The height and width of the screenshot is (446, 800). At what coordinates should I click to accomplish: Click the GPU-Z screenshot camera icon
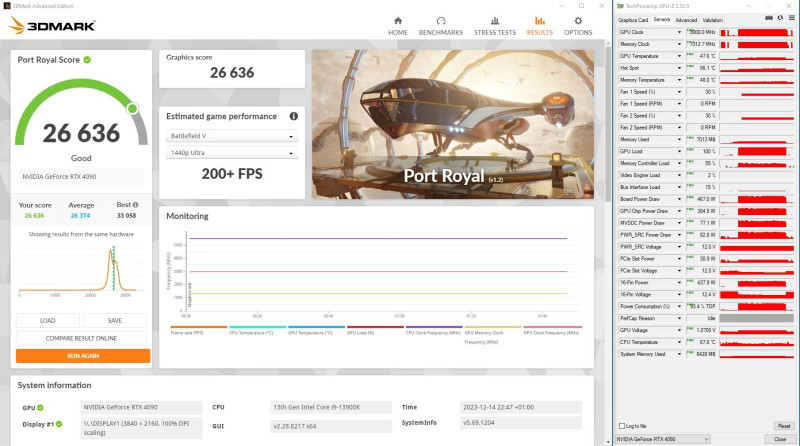tap(769, 18)
